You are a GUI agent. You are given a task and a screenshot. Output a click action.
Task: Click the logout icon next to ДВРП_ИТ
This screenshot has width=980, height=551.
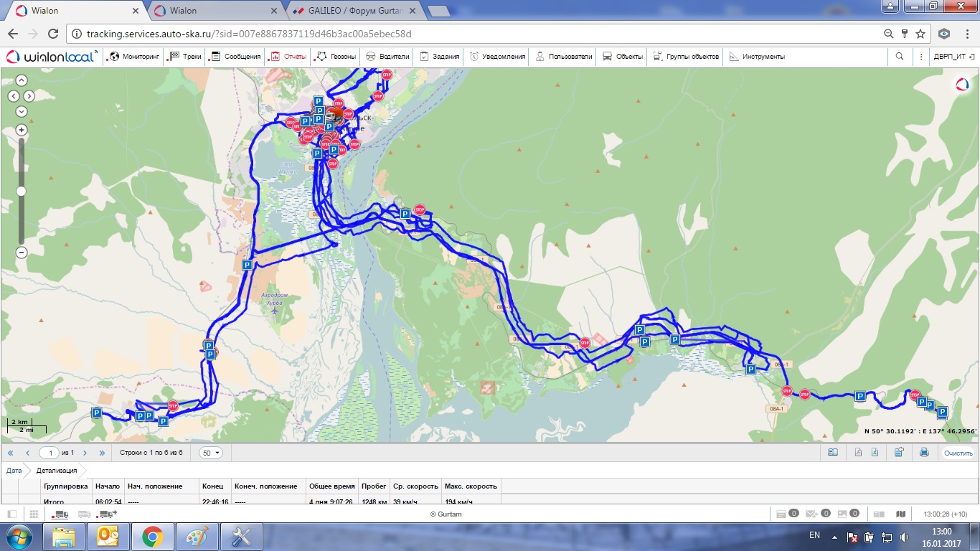tap(971, 57)
